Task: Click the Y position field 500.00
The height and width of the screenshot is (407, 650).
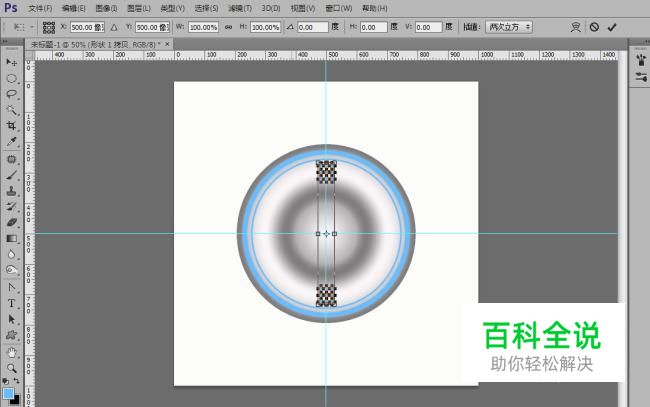Action: point(152,27)
